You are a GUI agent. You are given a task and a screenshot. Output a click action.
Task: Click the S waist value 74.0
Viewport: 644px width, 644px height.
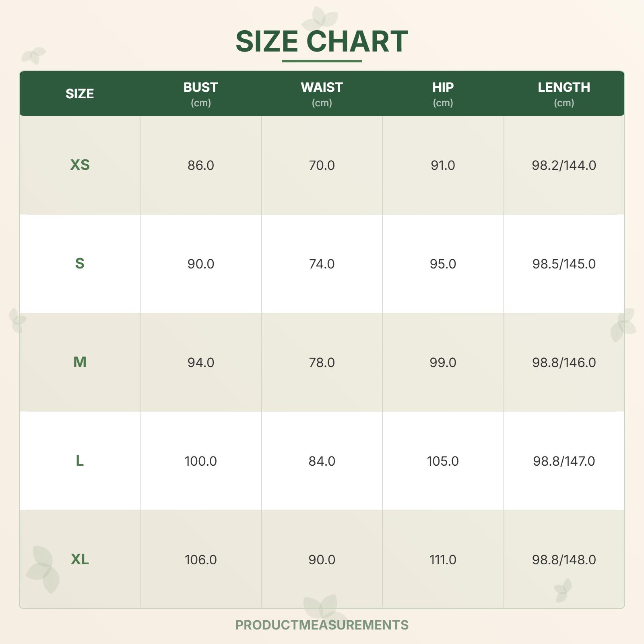point(322,264)
